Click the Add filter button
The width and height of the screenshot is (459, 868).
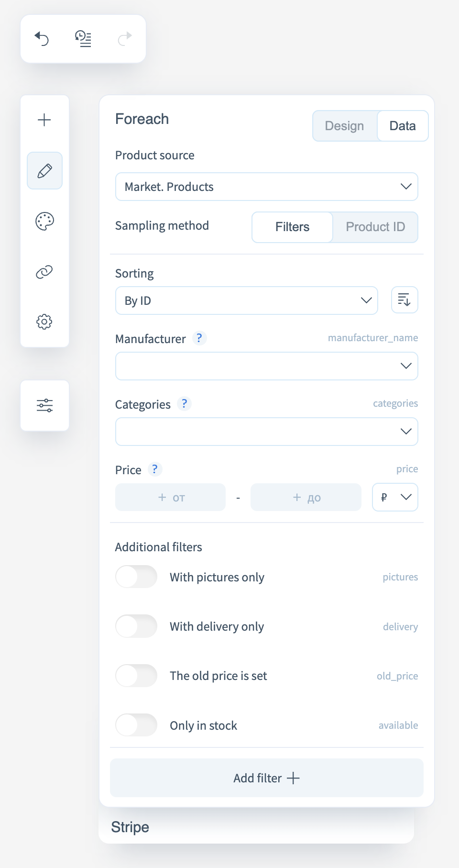tap(266, 778)
